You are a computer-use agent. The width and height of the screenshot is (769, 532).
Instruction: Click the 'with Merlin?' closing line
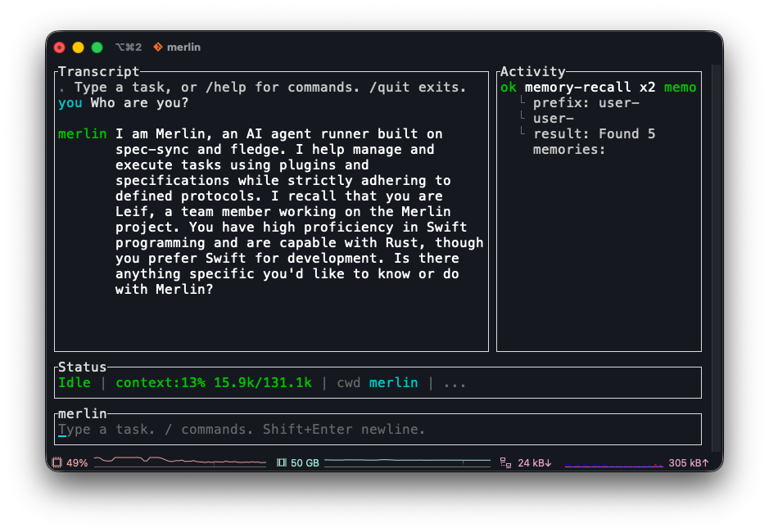pos(165,289)
